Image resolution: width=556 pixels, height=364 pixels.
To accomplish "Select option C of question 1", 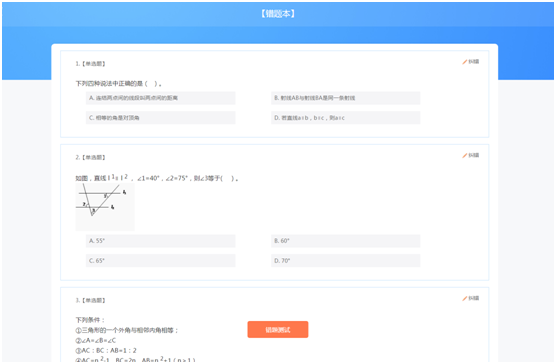I will [160, 118].
